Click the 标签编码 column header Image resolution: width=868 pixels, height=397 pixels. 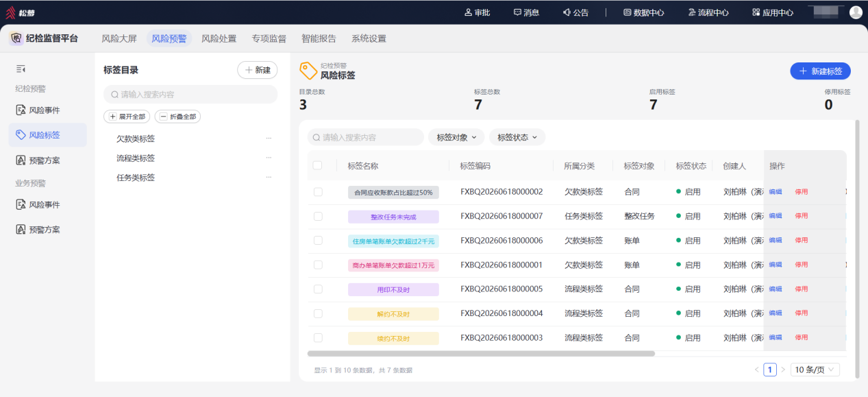(x=475, y=166)
